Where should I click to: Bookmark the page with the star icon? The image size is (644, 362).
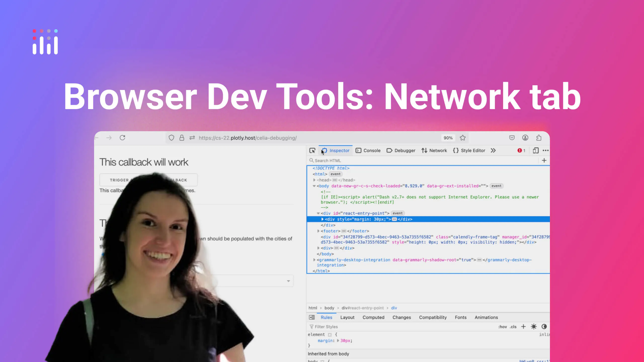click(463, 138)
